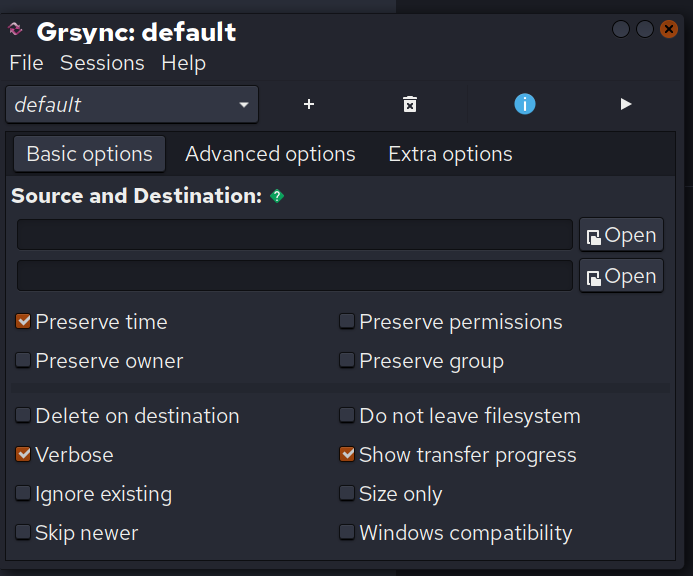Click Open button for destination path

coord(621,276)
